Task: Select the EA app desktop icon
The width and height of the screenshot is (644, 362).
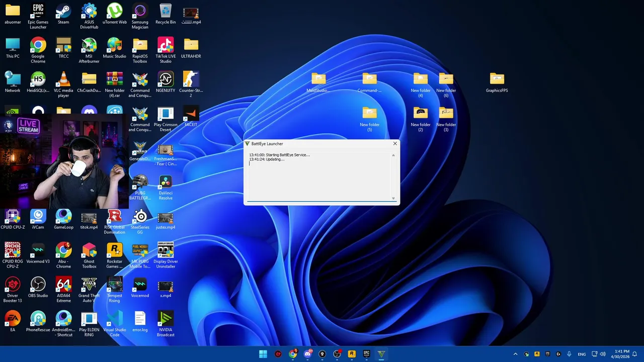Action: pos(13,321)
